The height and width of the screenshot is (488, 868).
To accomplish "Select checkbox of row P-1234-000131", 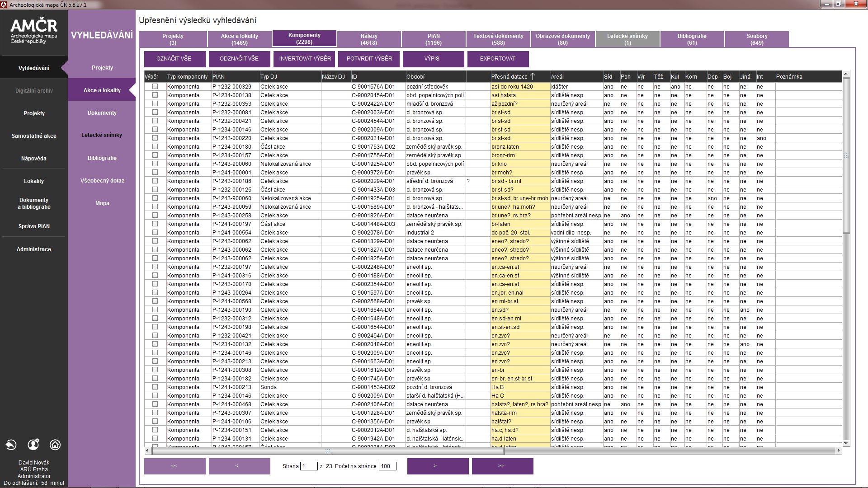I will pos(155,438).
